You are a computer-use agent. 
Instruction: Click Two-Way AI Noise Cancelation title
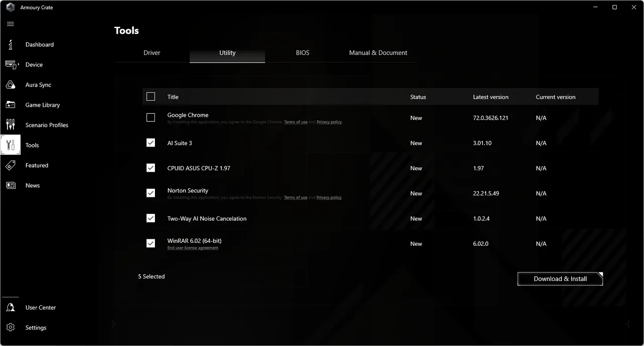point(207,219)
